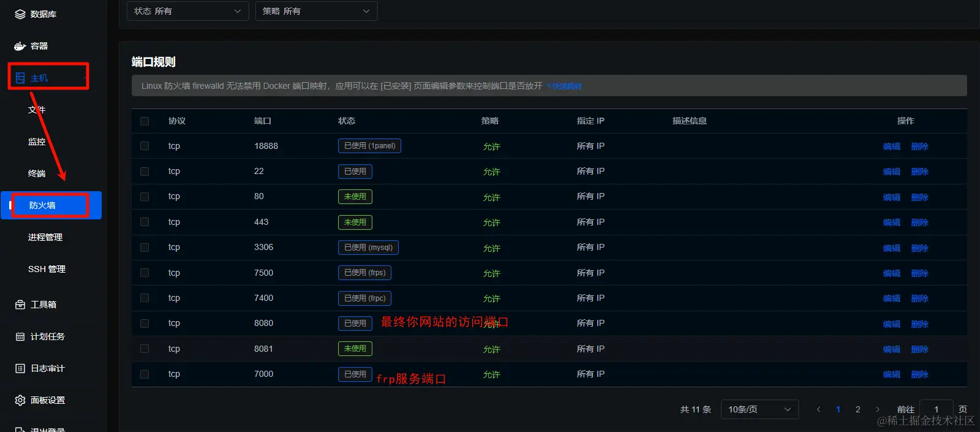Viewport: 980px width, 432px height.
Task: Check the box for port 443
Action: pos(145,222)
